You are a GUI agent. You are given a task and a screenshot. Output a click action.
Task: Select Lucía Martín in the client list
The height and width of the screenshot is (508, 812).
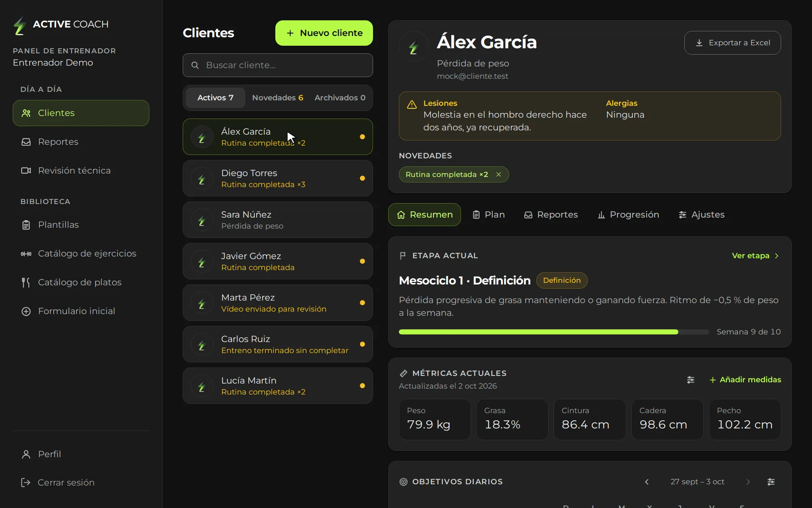coord(277,386)
